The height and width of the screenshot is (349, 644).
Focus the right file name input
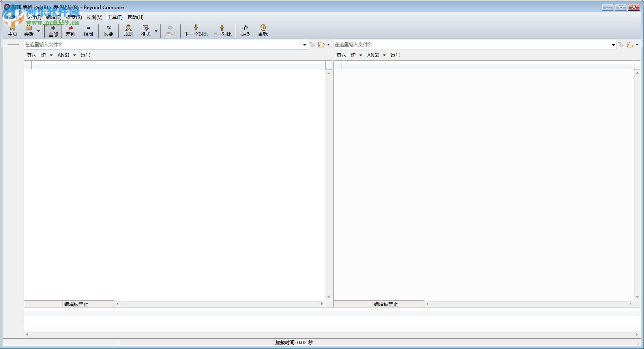pos(472,45)
